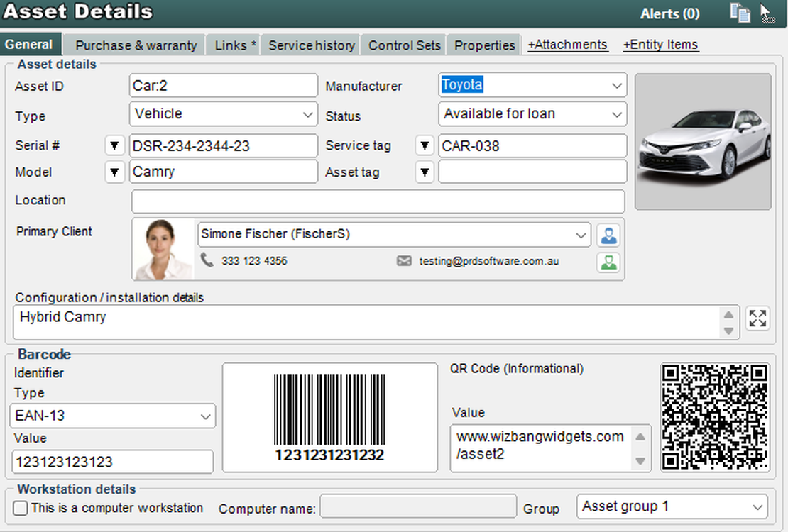Open the Manufacturer dropdown

[x=615, y=86]
